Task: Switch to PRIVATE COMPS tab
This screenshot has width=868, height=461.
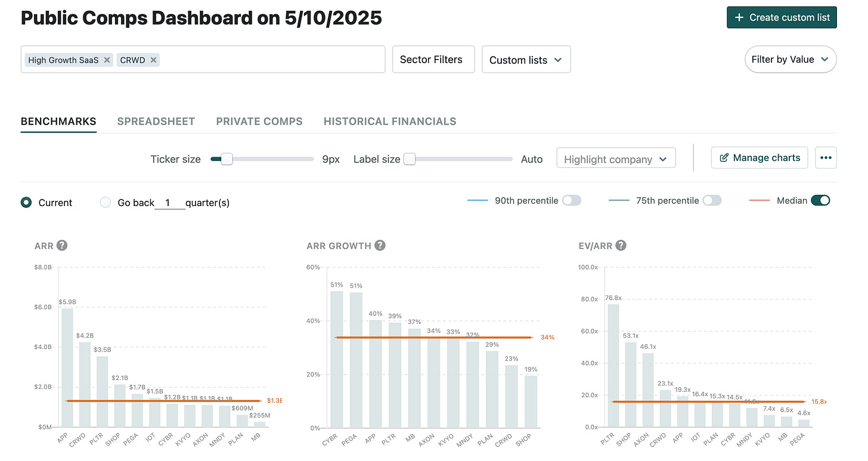Action: [x=259, y=122]
